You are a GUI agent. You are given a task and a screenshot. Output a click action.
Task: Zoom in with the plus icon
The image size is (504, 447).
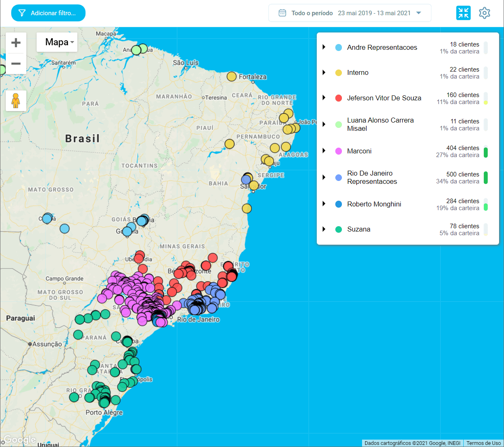[x=16, y=42]
